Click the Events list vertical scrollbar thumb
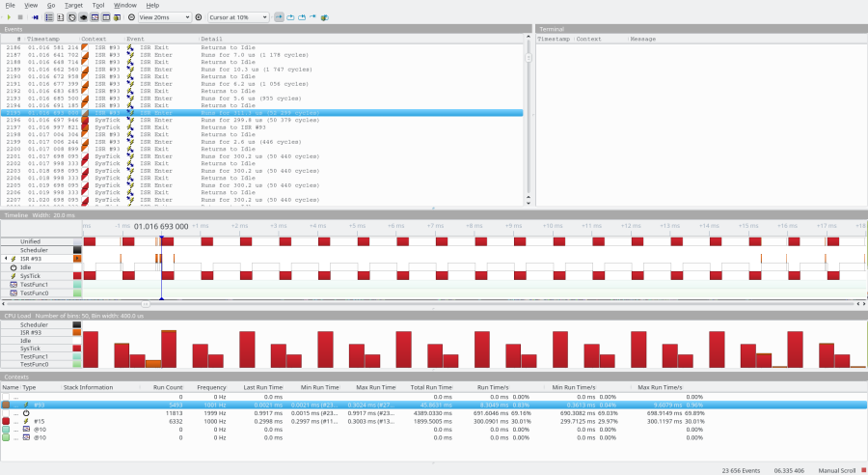The width and height of the screenshot is (868, 475). coord(529,58)
